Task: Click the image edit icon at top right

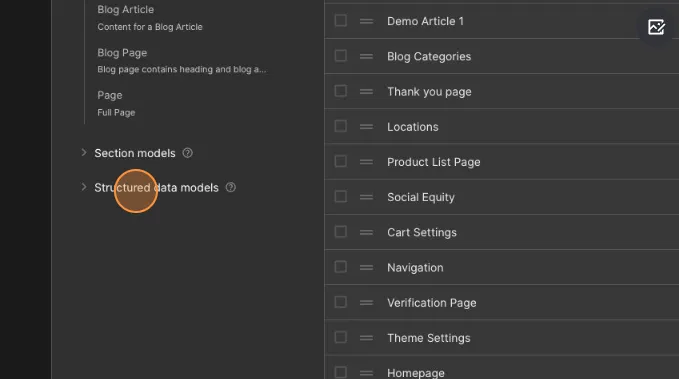Action: point(656,27)
